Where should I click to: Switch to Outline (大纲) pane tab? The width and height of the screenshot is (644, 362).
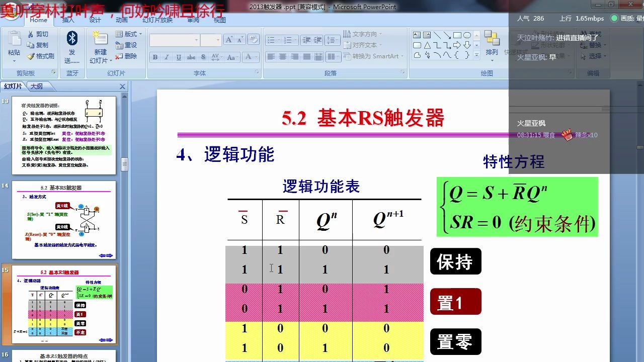click(36, 86)
